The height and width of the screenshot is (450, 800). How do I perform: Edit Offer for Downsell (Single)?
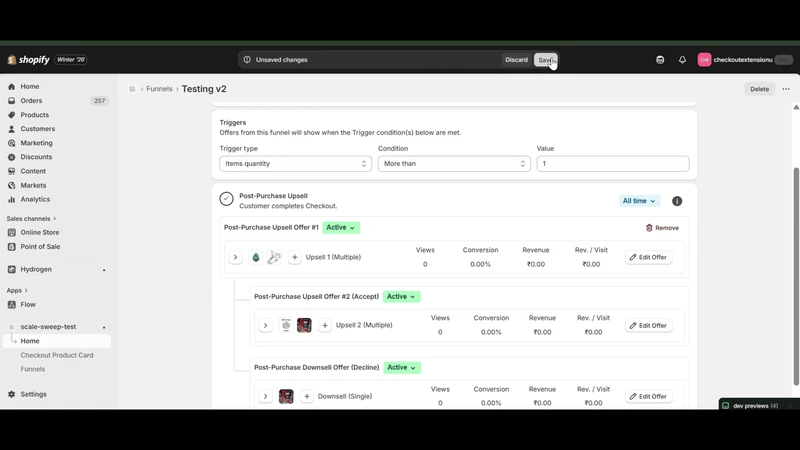point(648,396)
